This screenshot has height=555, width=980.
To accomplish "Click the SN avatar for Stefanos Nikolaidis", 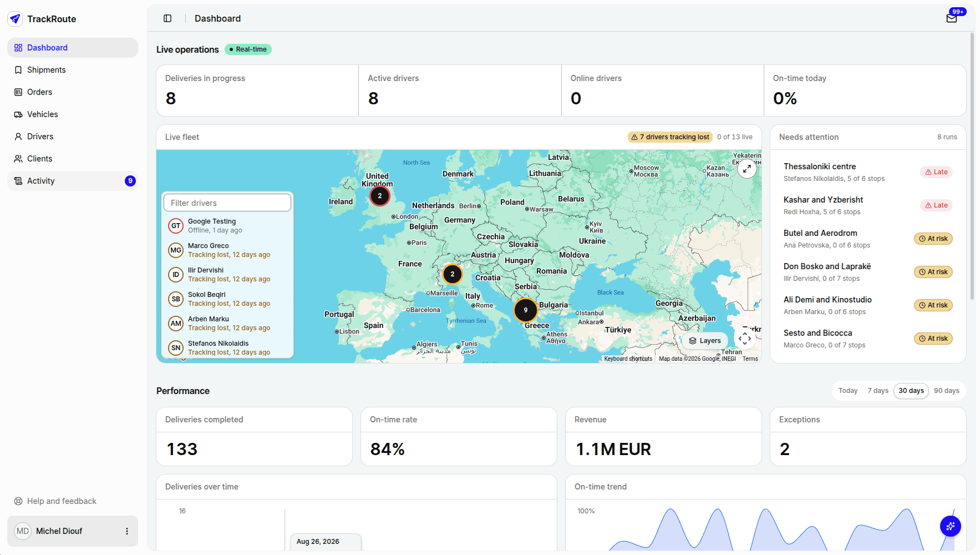I will (176, 348).
